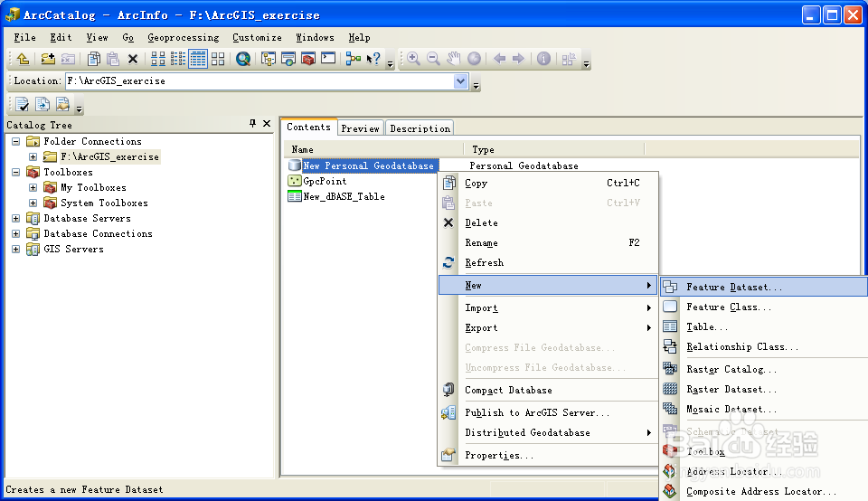This screenshot has width=868, height=501.
Task: Select the Pan hand tool
Action: coord(453,59)
